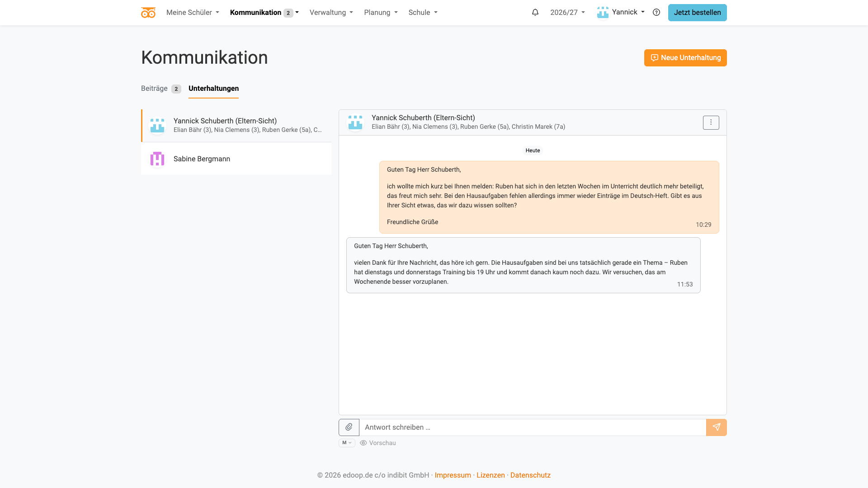Open the Sabine Bergmann conversation
This screenshot has width=868, height=488.
pos(236,159)
